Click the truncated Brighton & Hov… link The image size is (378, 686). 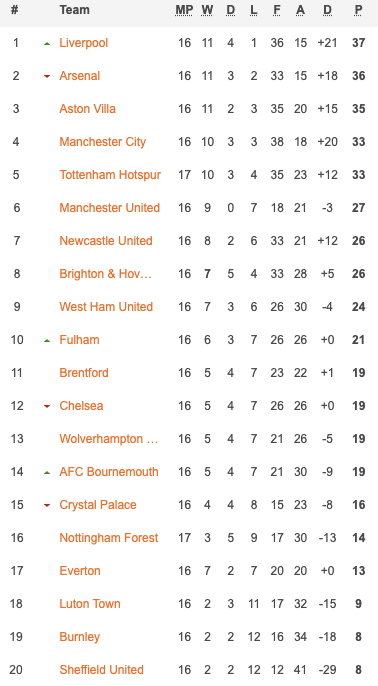tap(105, 274)
